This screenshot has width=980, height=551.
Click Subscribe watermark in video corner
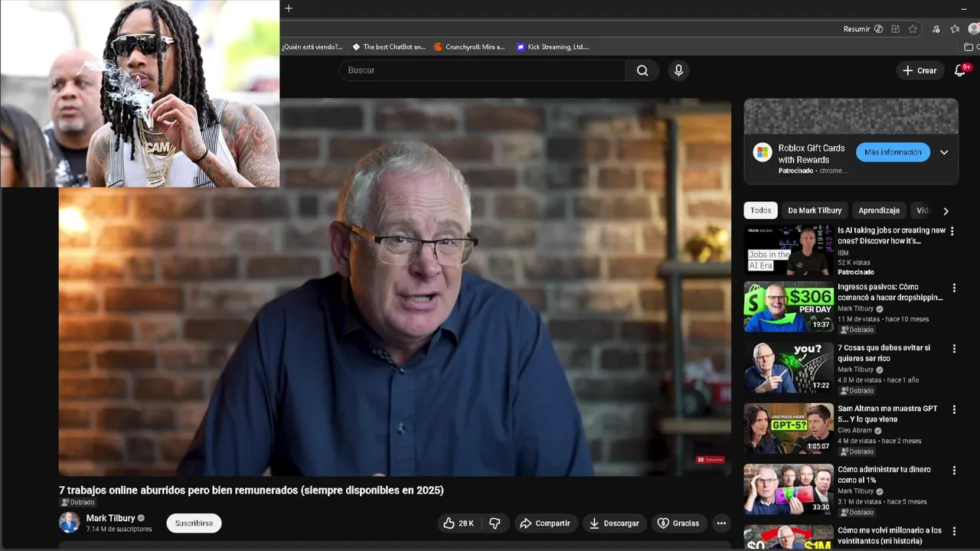(710, 460)
